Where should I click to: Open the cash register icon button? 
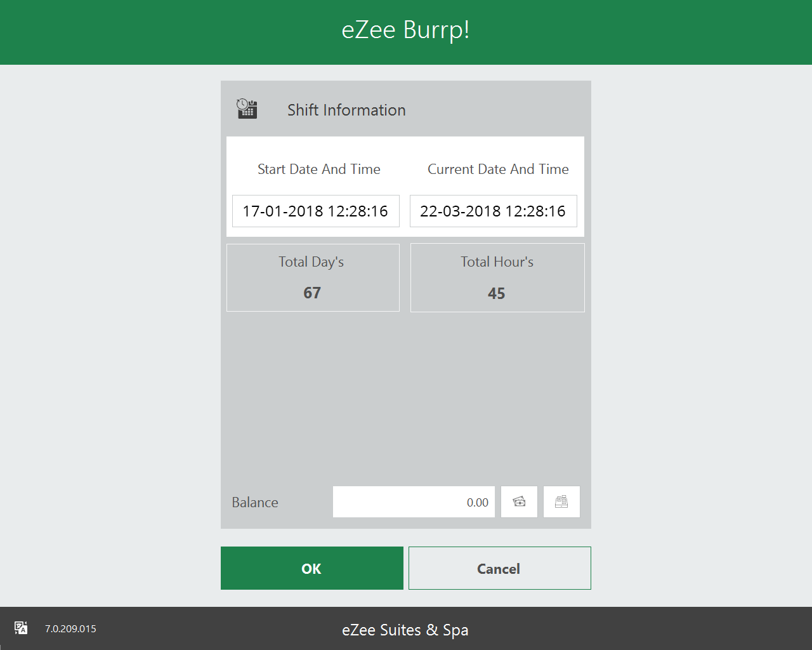(561, 502)
